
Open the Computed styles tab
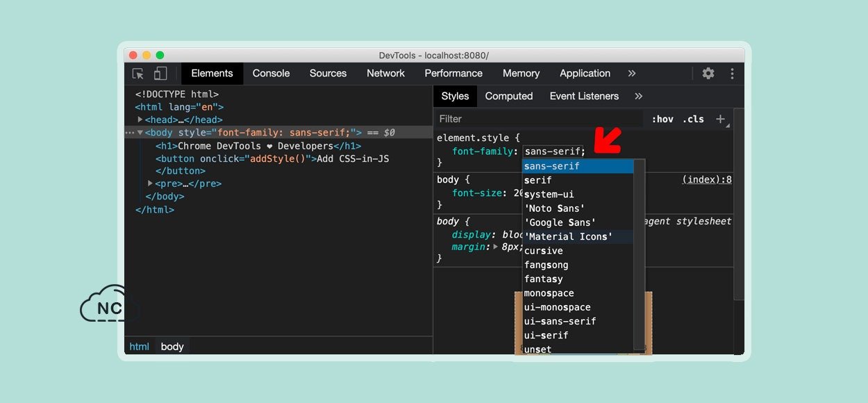coord(508,97)
